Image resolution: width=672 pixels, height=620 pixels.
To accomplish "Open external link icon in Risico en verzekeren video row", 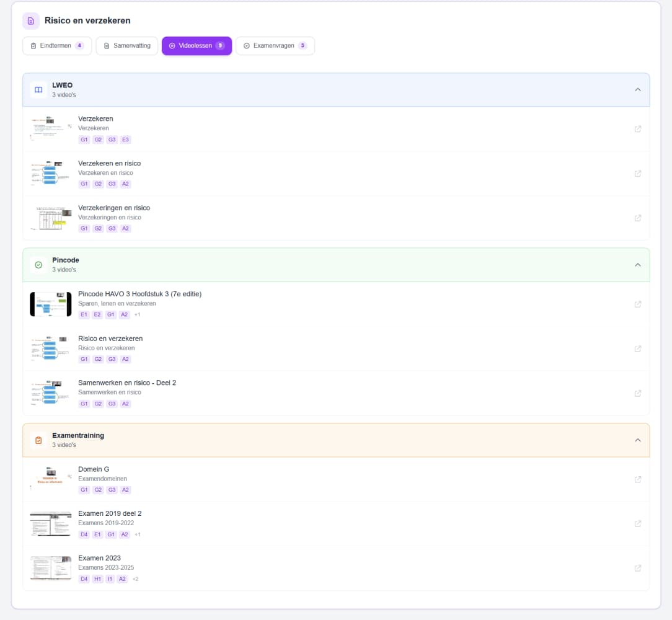I will (x=638, y=349).
